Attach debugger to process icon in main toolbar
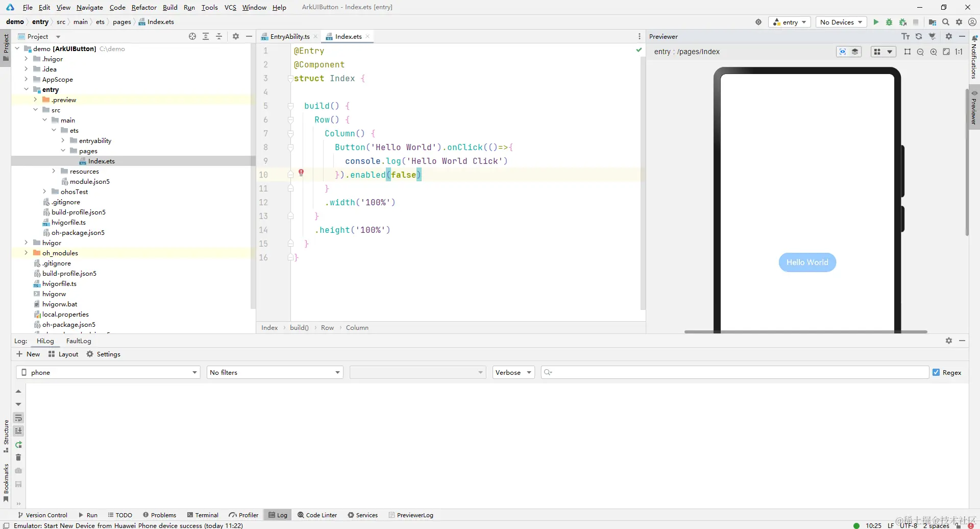Viewport: 980px width, 529px height. [902, 22]
